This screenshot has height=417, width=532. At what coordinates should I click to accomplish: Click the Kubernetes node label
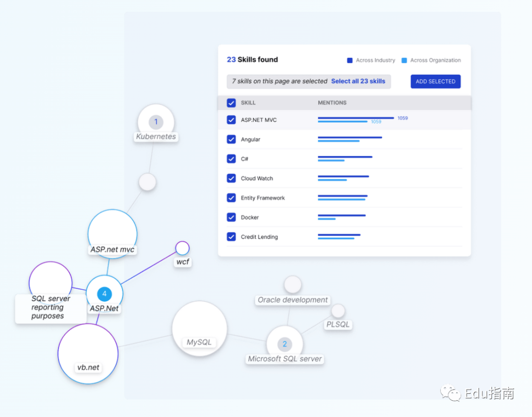(x=156, y=137)
